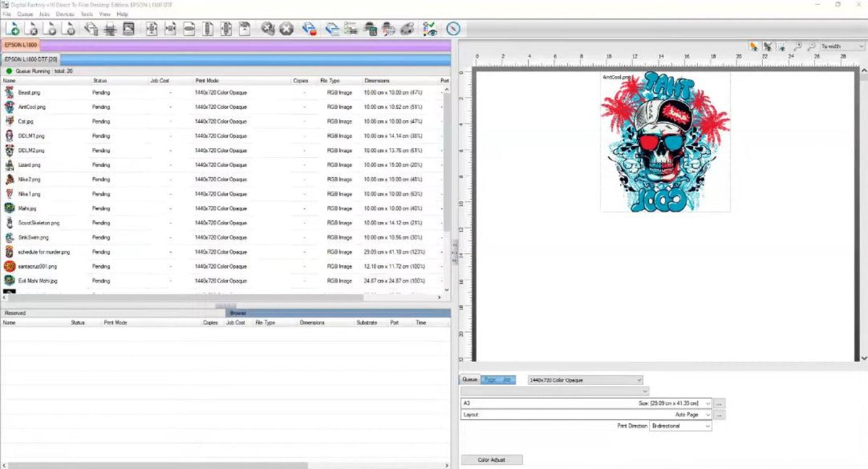Select the Page properties tab
This screenshot has height=469, width=868.
(490, 379)
